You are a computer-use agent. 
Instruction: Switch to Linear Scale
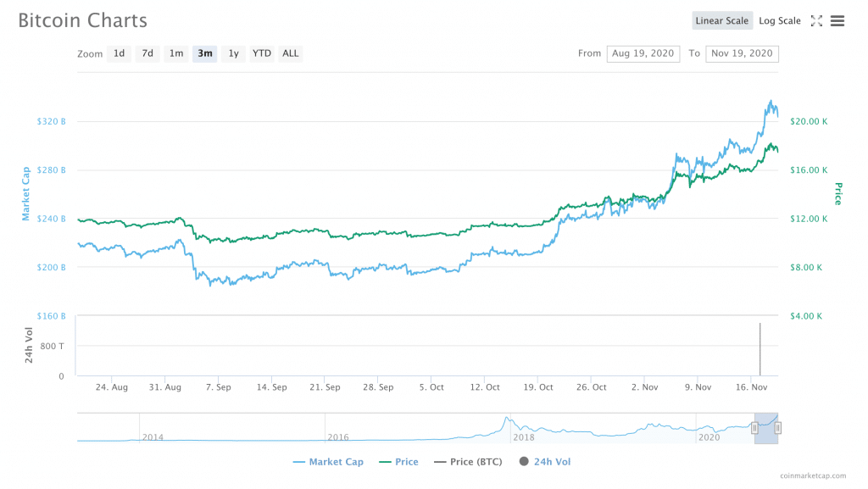(721, 21)
